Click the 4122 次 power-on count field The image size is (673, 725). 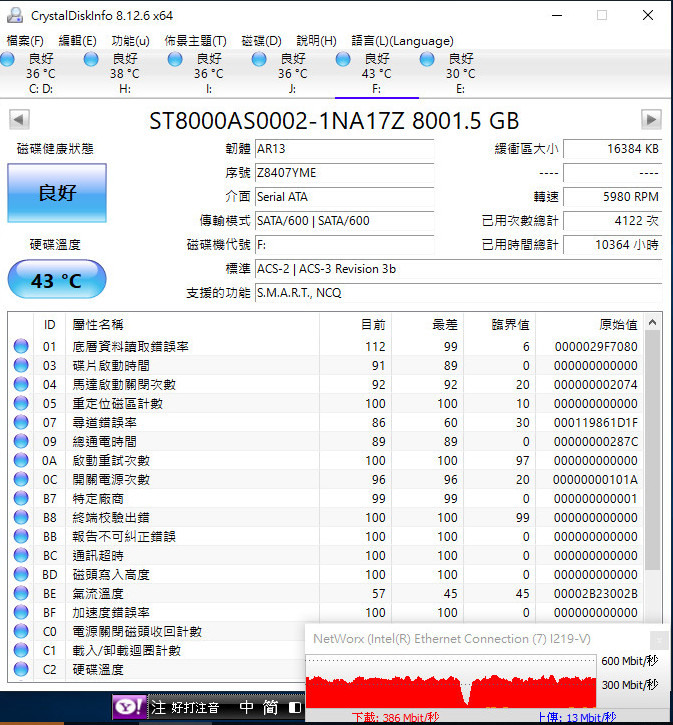612,221
